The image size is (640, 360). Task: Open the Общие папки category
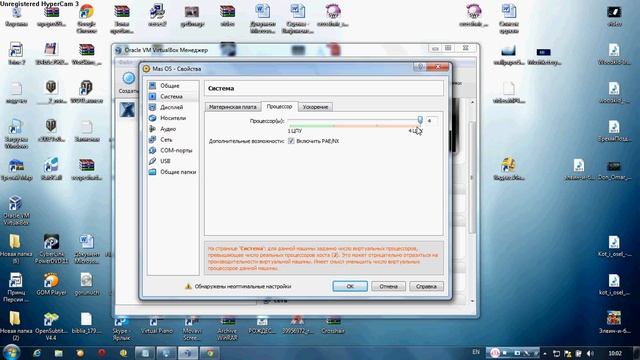tap(173, 172)
